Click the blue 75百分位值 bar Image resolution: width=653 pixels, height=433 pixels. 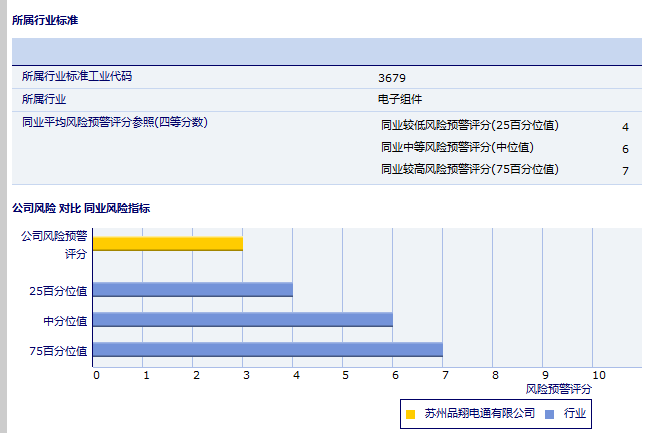(x=267, y=349)
